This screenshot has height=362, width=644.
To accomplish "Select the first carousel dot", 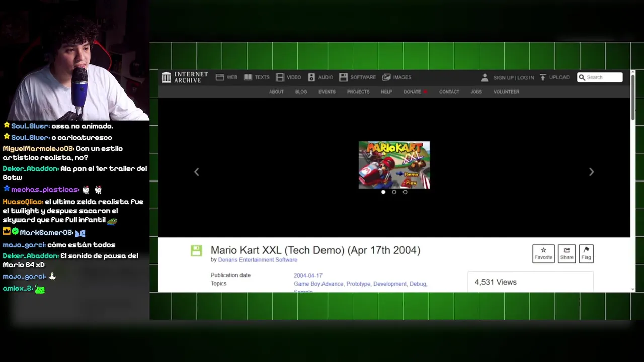I will [x=383, y=192].
